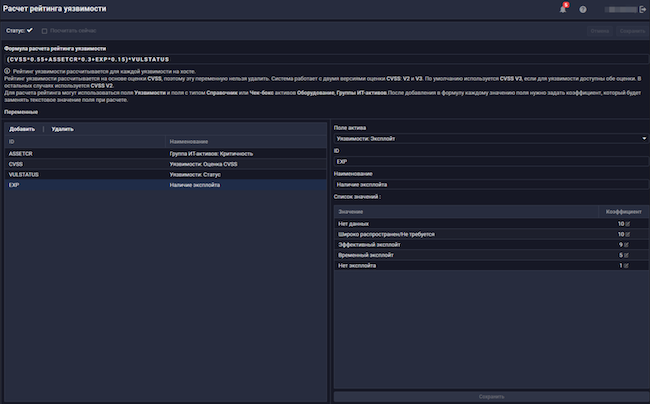Click the help question mark icon
Image resolution: width=650 pixels, height=404 pixels.
(x=583, y=9)
